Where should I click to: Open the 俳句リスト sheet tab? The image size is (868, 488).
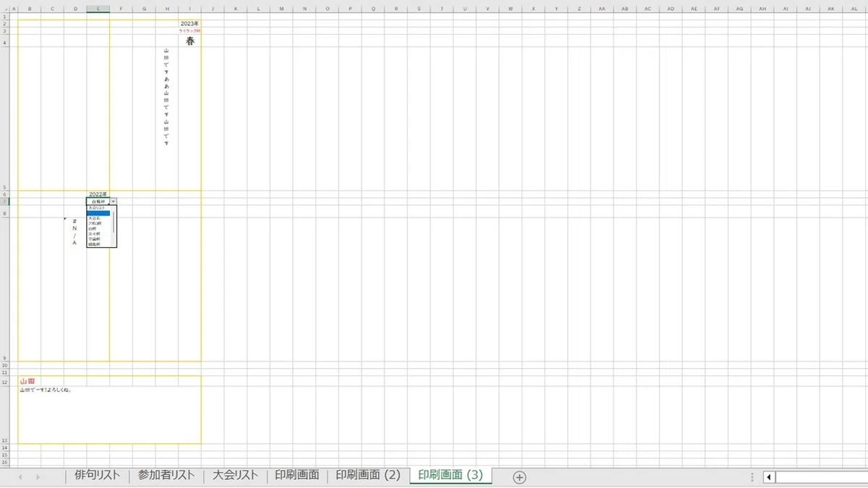(98, 475)
